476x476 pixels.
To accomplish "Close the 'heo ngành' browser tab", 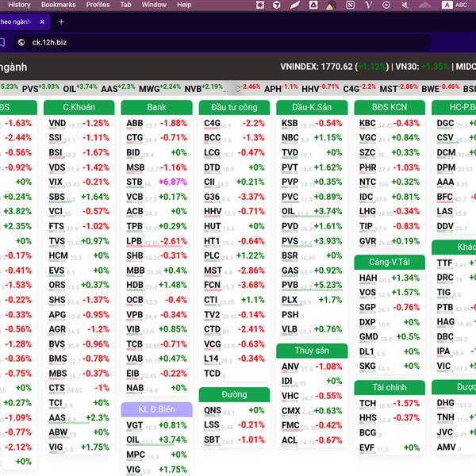I will (x=42, y=22).
